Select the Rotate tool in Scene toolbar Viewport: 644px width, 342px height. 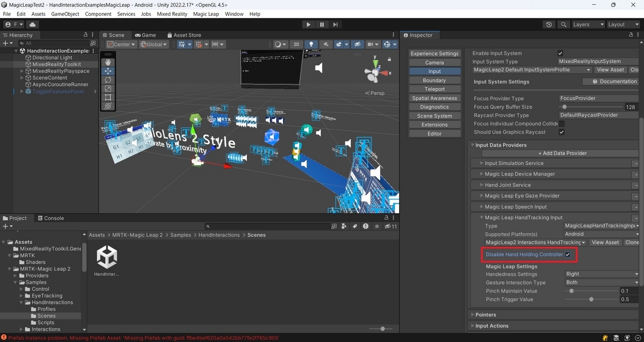pos(108,79)
